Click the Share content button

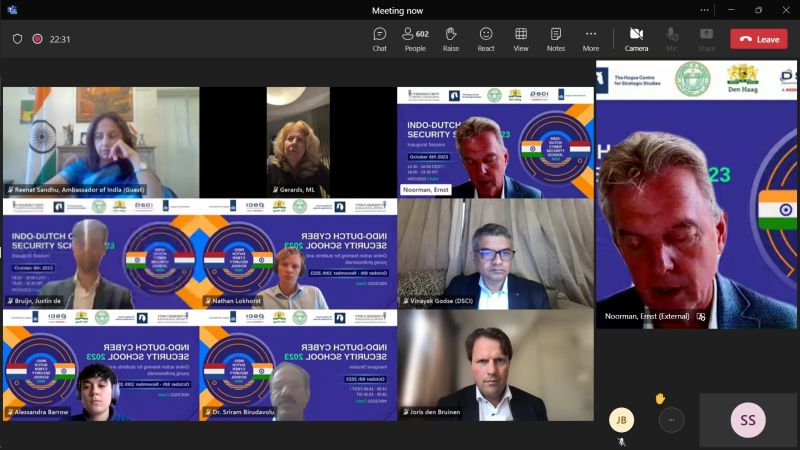(706, 39)
